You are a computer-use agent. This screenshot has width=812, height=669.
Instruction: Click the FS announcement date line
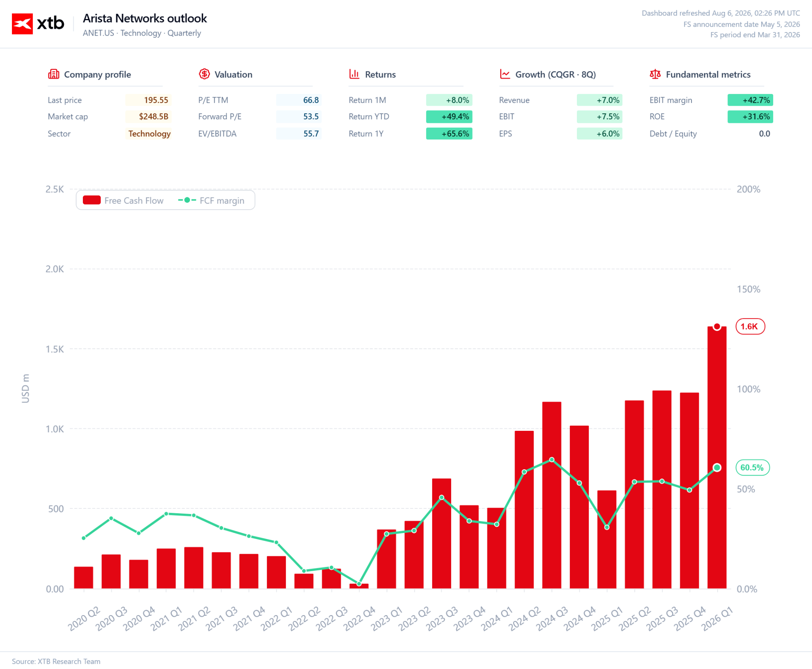coord(741,24)
